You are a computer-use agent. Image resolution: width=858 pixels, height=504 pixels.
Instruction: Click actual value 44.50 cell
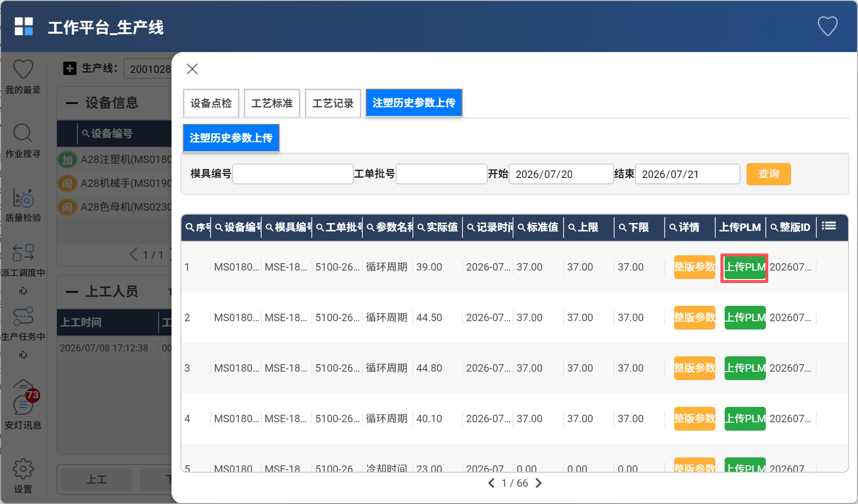tap(429, 318)
